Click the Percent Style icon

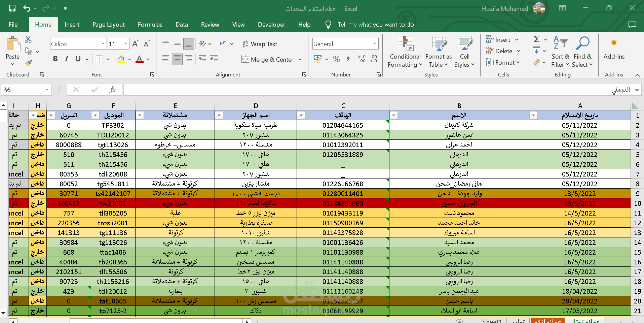coord(336,59)
